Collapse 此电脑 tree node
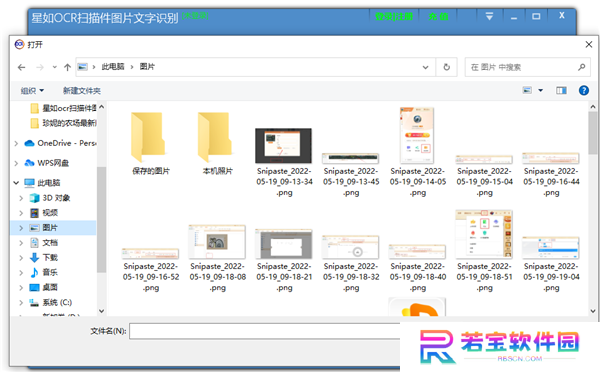This screenshot has width=600, height=372. click(x=16, y=183)
